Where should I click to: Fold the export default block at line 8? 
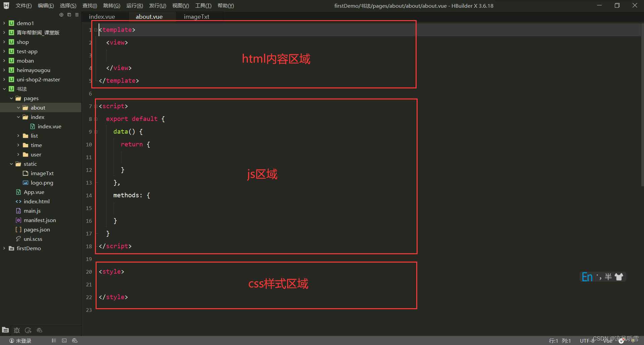click(96, 119)
